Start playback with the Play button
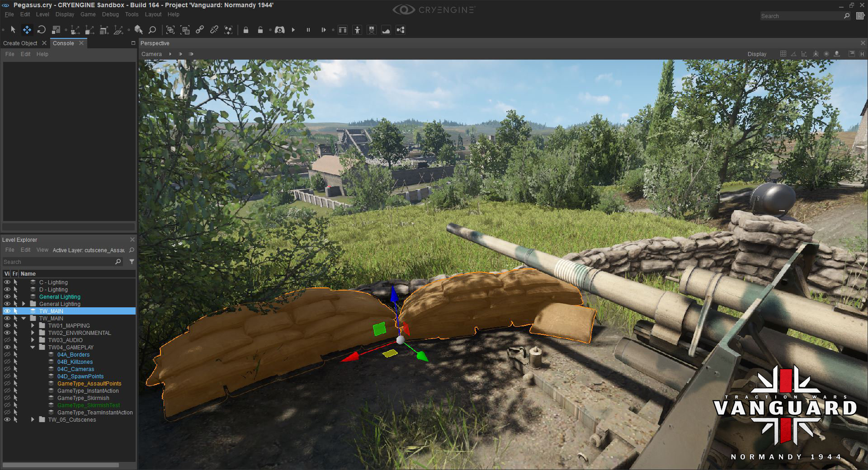 [x=293, y=30]
